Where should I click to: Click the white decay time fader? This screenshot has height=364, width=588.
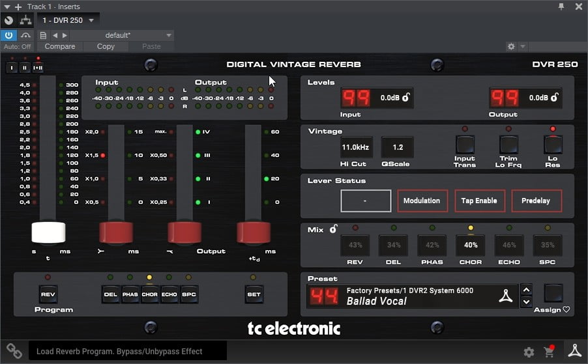point(48,232)
